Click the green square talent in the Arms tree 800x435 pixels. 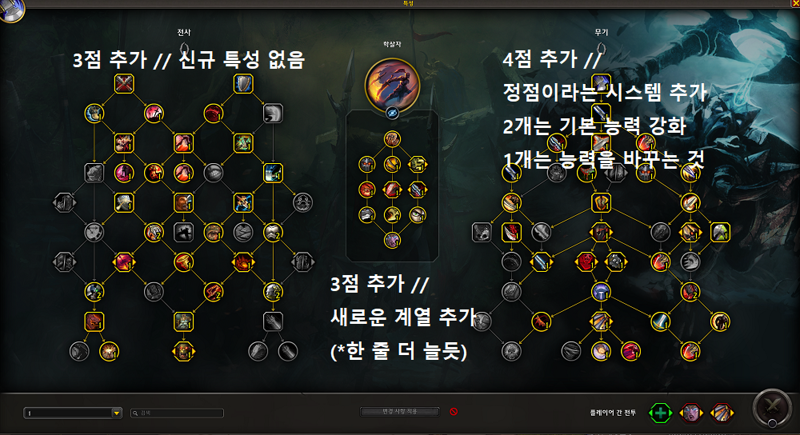tap(719, 233)
